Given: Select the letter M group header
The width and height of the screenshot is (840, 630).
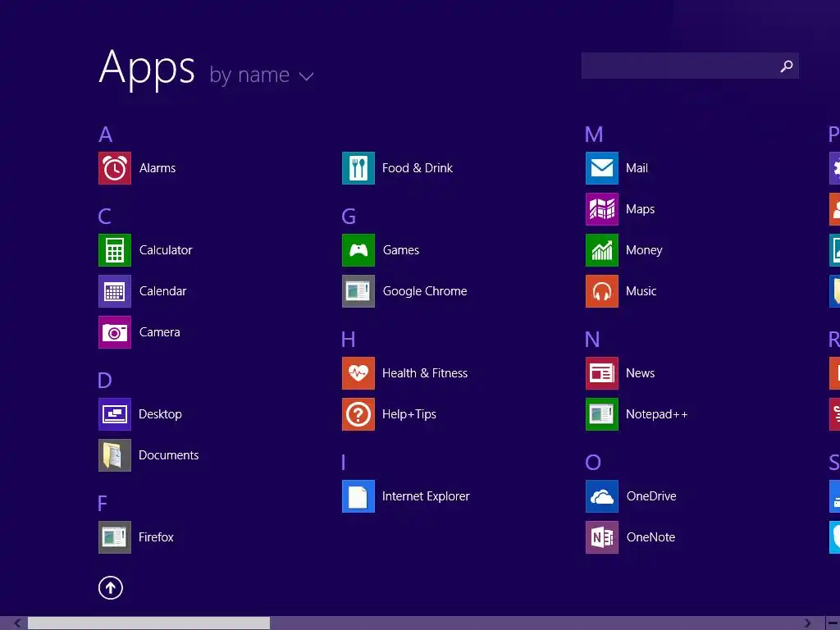Looking at the screenshot, I should click(x=594, y=135).
